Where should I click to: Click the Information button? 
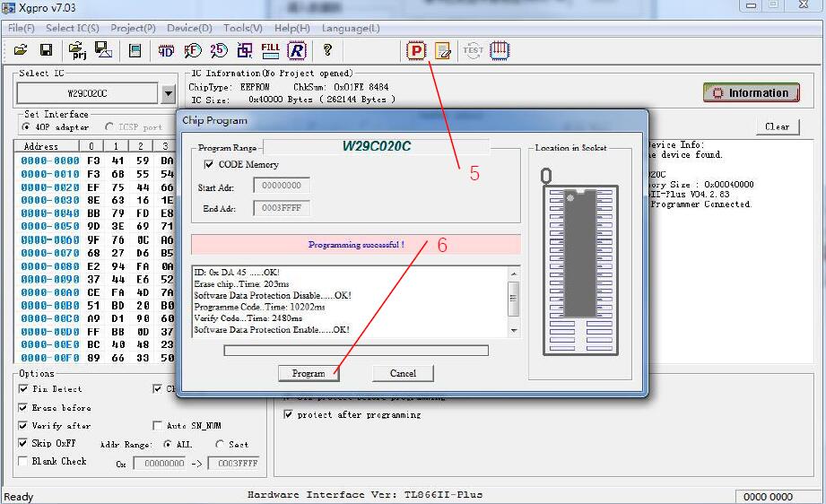[752, 92]
